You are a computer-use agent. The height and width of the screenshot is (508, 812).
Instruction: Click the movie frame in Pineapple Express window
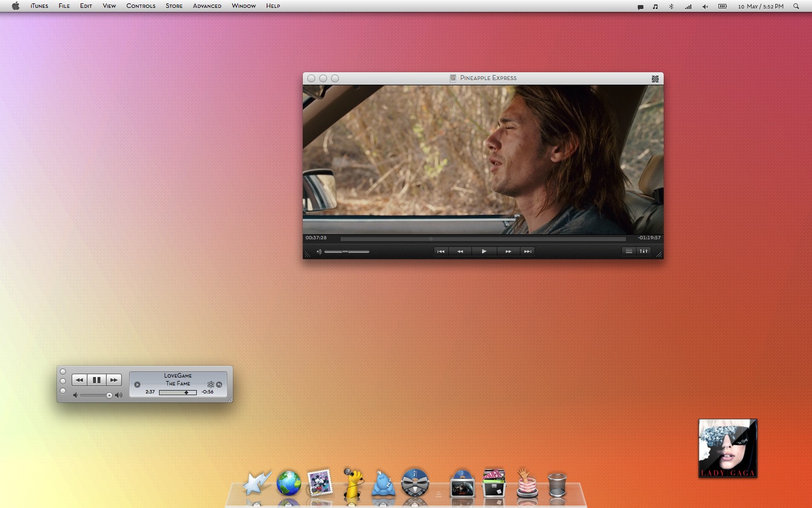point(483,159)
